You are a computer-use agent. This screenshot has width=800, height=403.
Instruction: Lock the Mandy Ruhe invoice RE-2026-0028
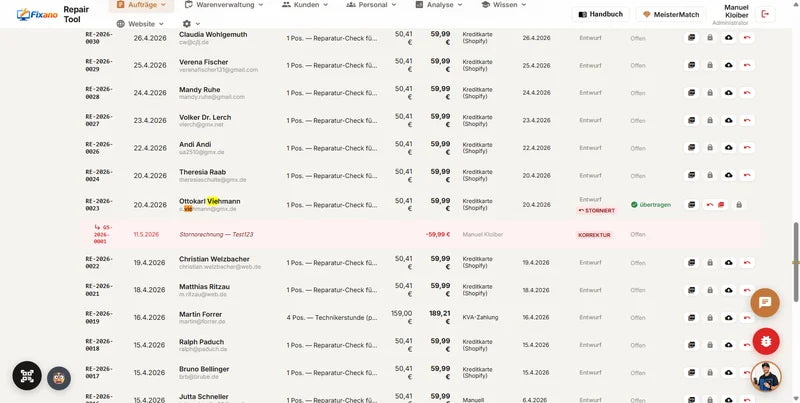coord(710,93)
